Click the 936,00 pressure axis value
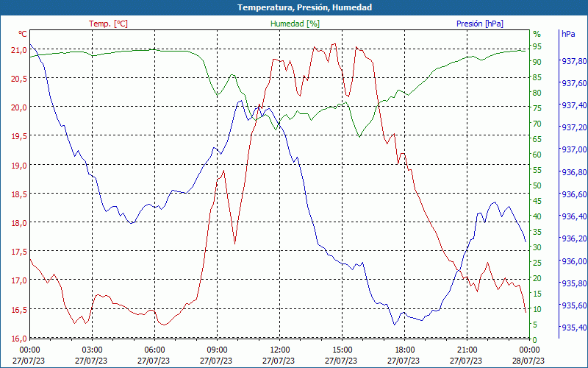The image size is (588, 368). tap(573, 261)
